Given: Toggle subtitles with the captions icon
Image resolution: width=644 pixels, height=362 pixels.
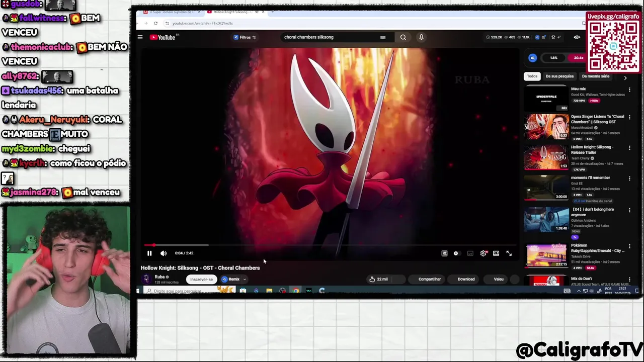Looking at the screenshot, I should [470, 253].
